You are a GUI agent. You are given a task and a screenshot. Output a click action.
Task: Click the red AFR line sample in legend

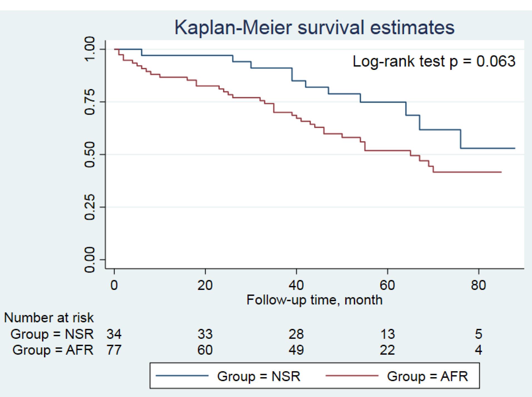point(352,376)
